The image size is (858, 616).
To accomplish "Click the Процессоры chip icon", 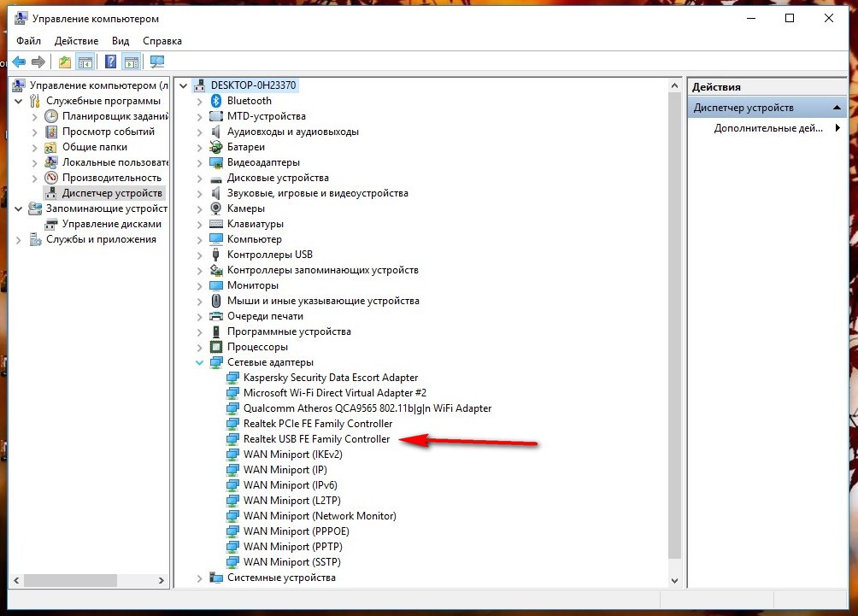I will [x=216, y=346].
